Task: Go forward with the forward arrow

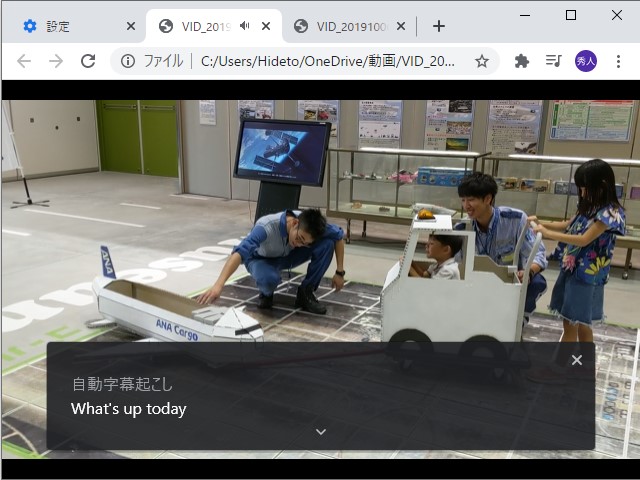Action: click(56, 62)
